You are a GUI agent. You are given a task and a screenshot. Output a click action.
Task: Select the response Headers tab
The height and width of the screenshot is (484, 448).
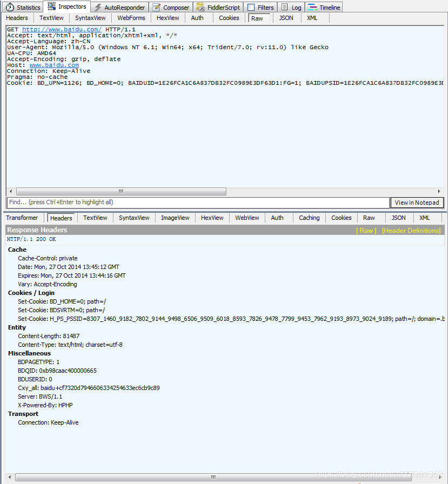coord(61,218)
